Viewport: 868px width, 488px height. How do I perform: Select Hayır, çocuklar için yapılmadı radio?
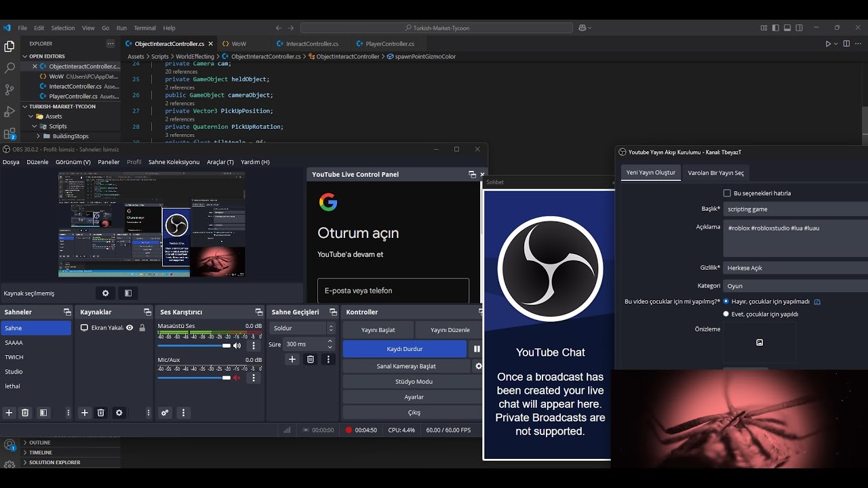[726, 302]
